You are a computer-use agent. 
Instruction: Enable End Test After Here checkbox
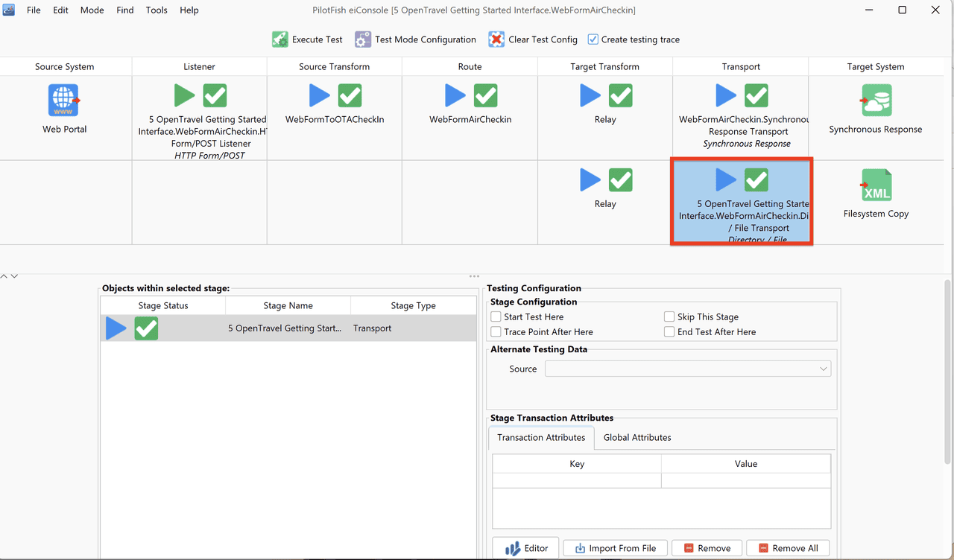[669, 332]
